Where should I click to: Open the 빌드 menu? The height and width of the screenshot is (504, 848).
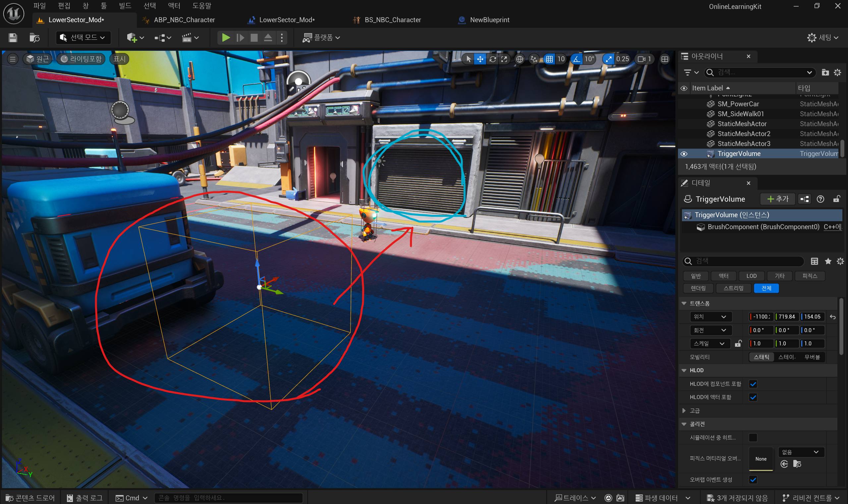pos(125,6)
